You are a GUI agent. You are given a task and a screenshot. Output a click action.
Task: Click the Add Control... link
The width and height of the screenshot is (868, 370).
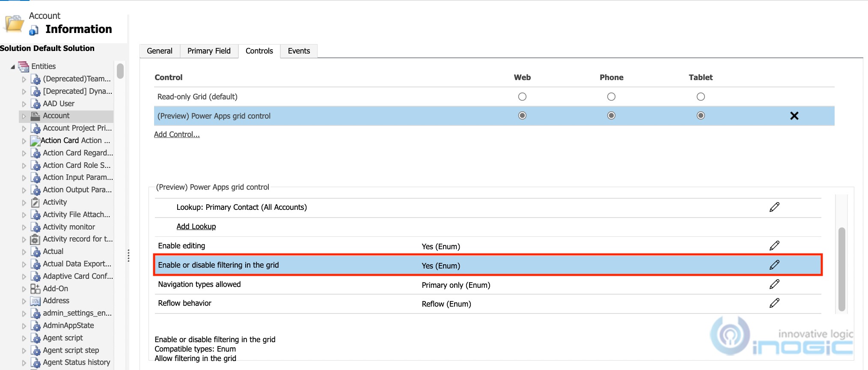tap(177, 134)
